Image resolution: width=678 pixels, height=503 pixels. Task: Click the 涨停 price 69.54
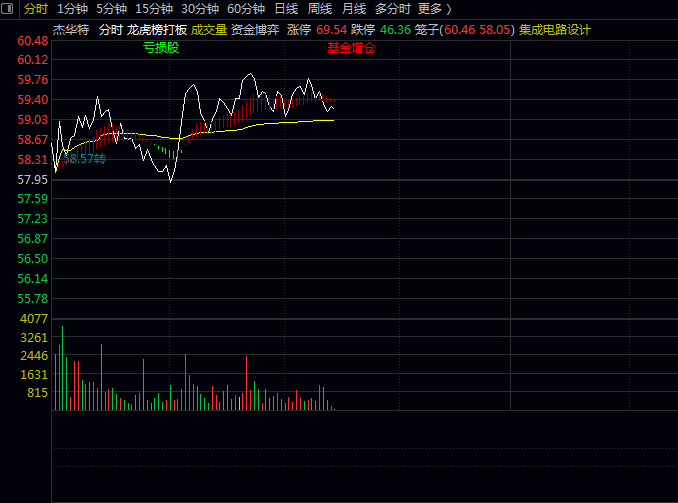(331, 30)
